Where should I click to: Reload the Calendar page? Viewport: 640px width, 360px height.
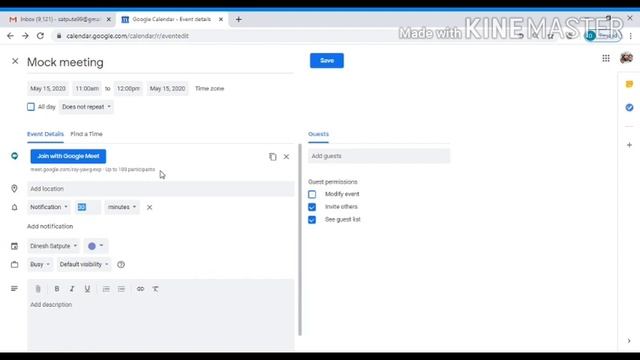(x=40, y=36)
